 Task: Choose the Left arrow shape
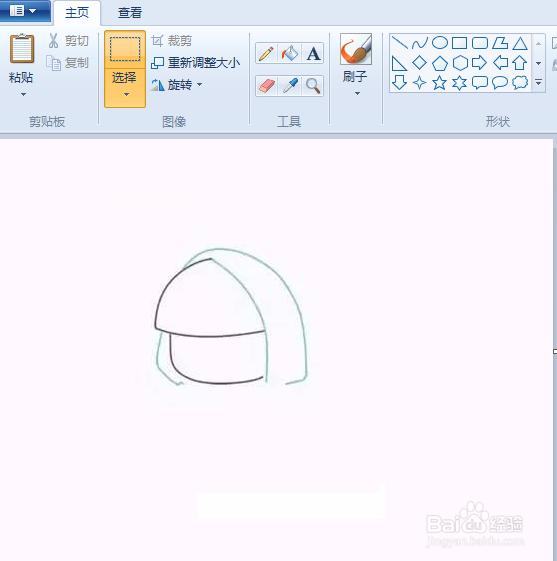coord(500,63)
